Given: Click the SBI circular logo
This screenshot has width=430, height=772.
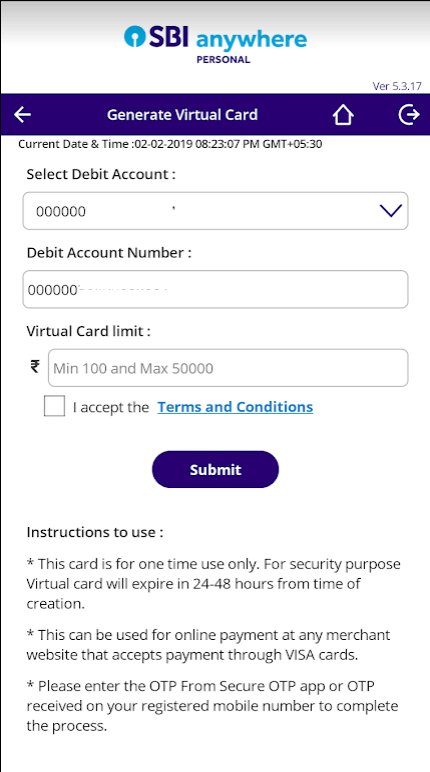Looking at the screenshot, I should pos(134,36).
